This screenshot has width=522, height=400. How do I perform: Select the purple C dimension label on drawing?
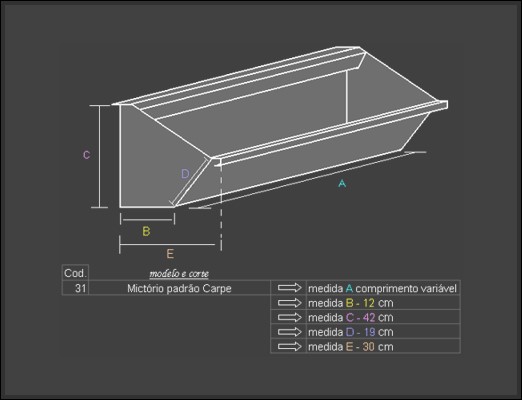(x=86, y=155)
